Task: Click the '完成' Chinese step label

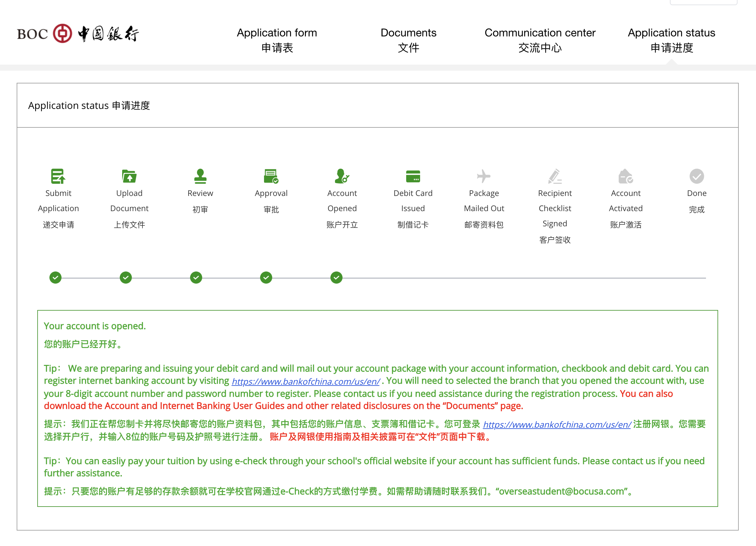Action: coord(697,210)
